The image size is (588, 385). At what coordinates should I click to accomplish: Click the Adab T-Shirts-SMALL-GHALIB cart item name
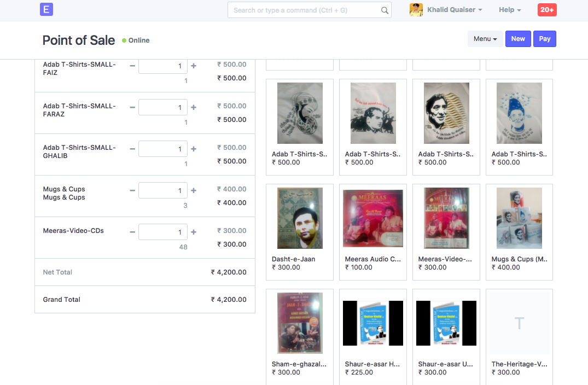(79, 151)
